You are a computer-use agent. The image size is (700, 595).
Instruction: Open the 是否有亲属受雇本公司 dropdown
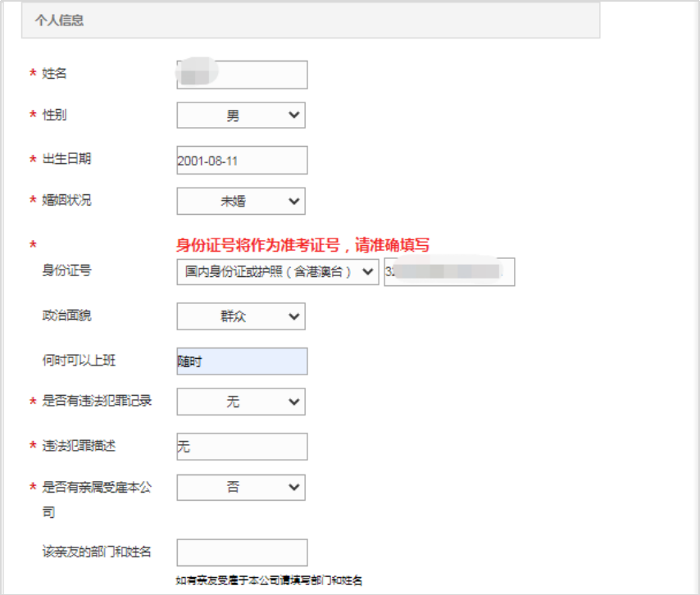coord(241,487)
